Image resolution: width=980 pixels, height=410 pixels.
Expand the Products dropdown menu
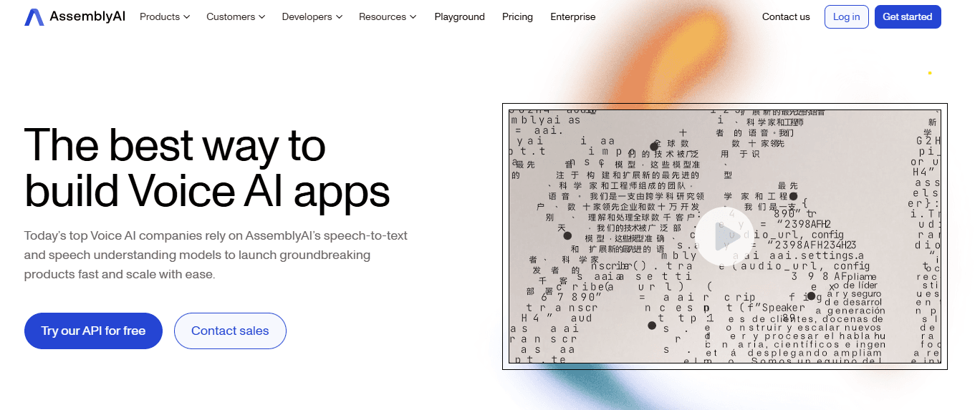point(165,16)
